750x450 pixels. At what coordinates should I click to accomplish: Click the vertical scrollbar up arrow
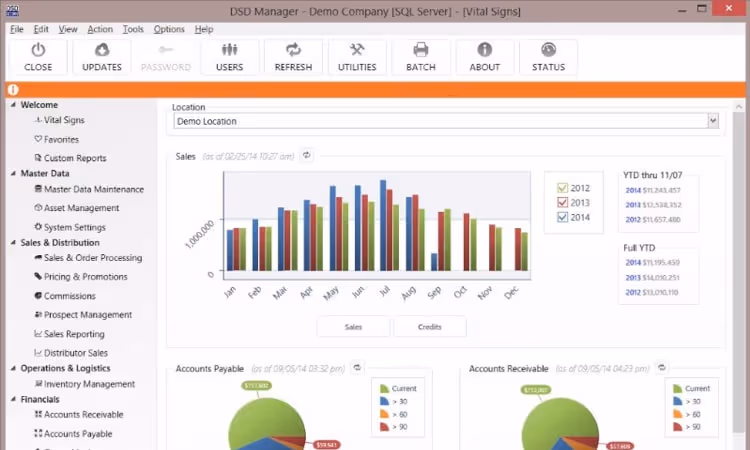[739, 106]
